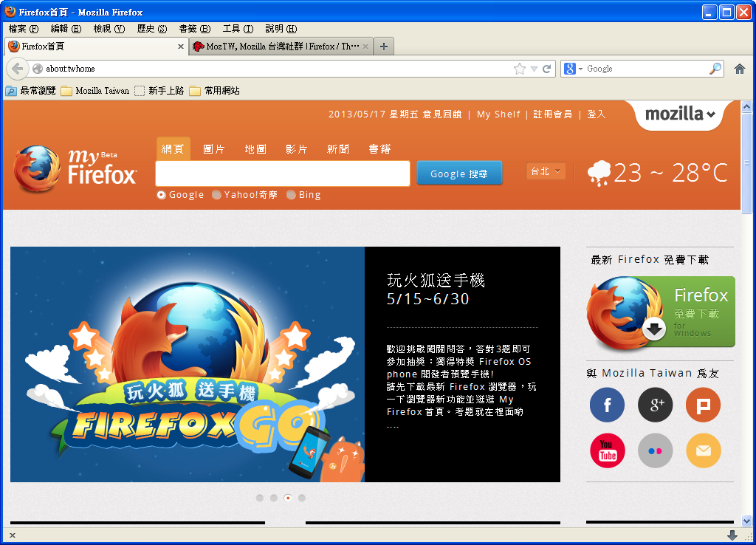Click the Google 搜尋 button
The width and height of the screenshot is (756, 545).
459,174
